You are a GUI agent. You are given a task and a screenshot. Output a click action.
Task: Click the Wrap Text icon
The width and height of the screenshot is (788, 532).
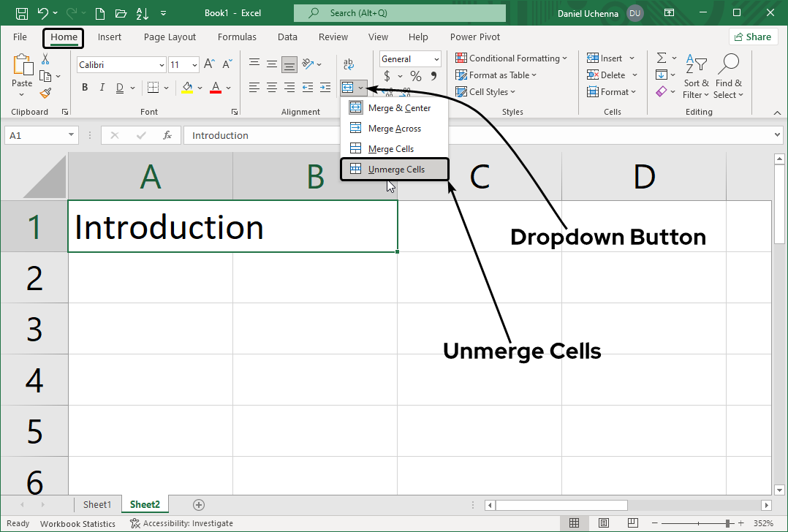coord(349,64)
